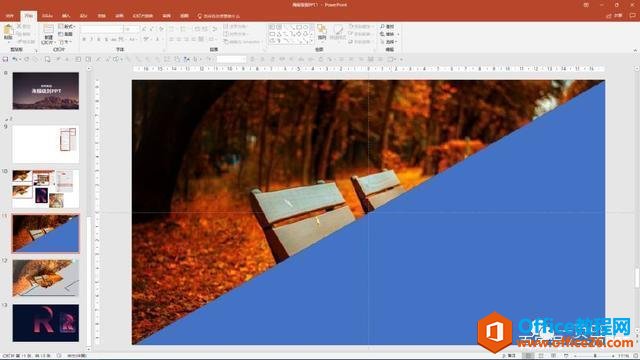
Task: Open the font name combo box
Action: [101, 29]
